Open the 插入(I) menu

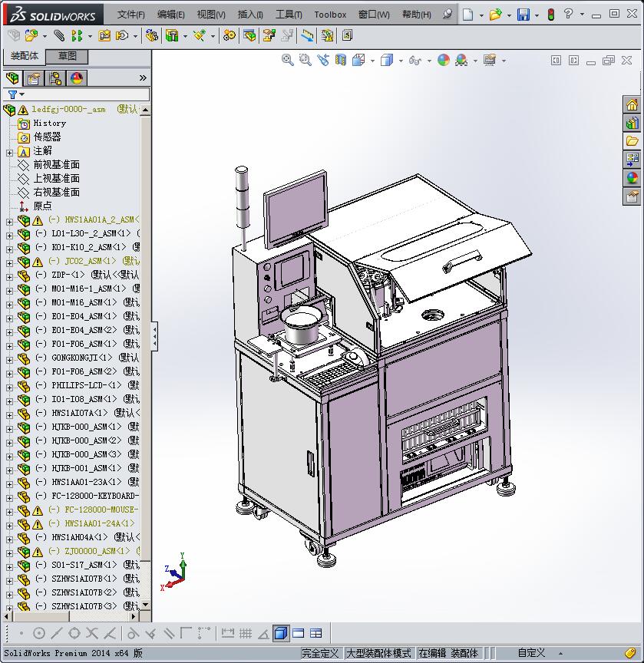[x=250, y=15]
